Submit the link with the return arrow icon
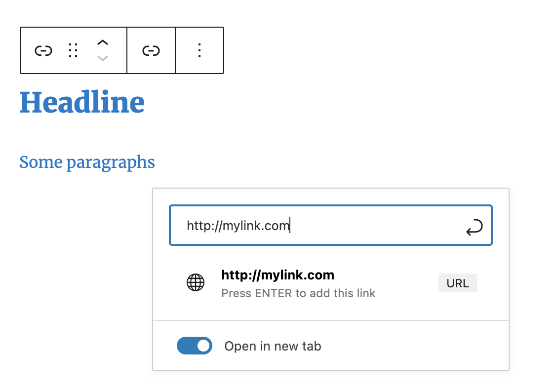This screenshot has width=557, height=392. coord(475,227)
